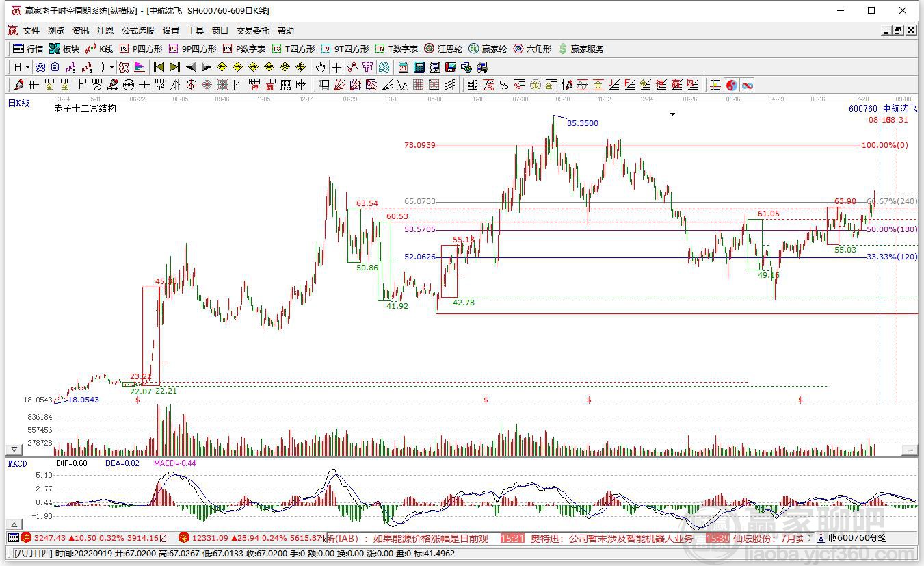Open the calendar icon showing 21
This screenshot has width=924, height=566.
point(404,67)
